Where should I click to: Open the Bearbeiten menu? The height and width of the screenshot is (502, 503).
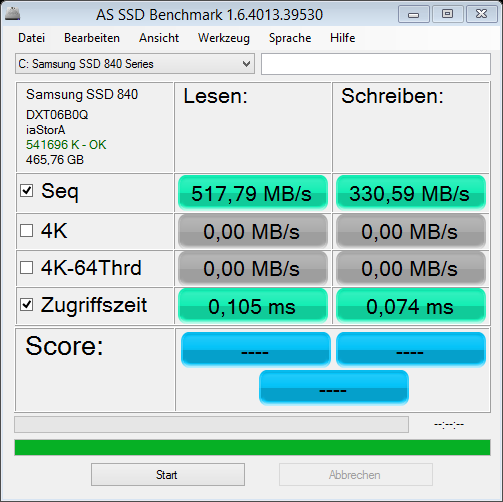click(x=92, y=38)
